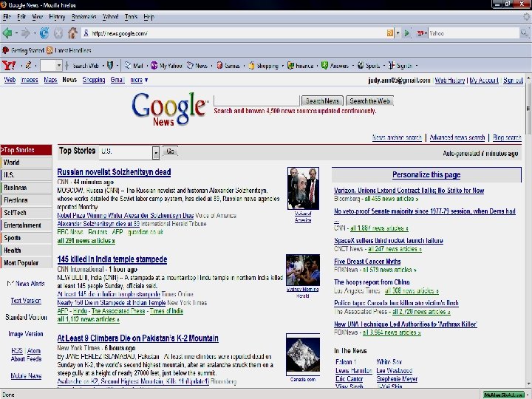Expand the Google 'more' menu
532x399 pixels.
139,80
